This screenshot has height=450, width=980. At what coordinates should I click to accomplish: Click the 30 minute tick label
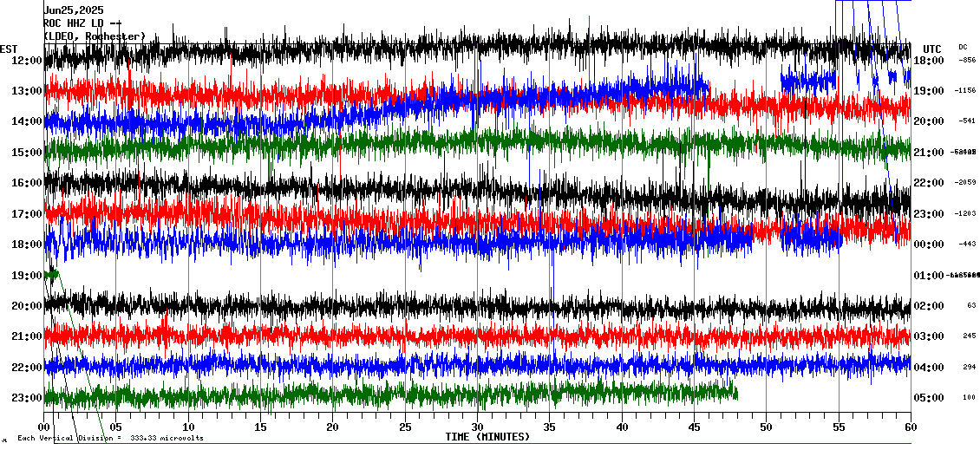pos(477,427)
